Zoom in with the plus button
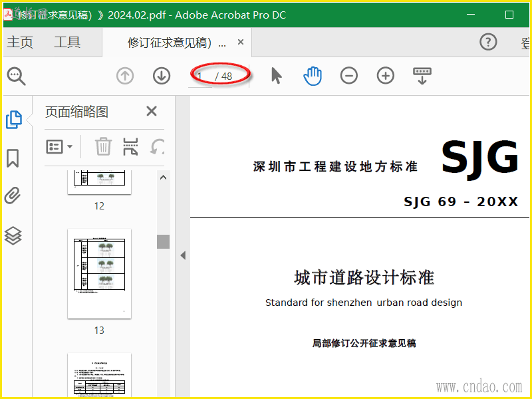Image resolution: width=532 pixels, height=399 pixels. coord(386,75)
